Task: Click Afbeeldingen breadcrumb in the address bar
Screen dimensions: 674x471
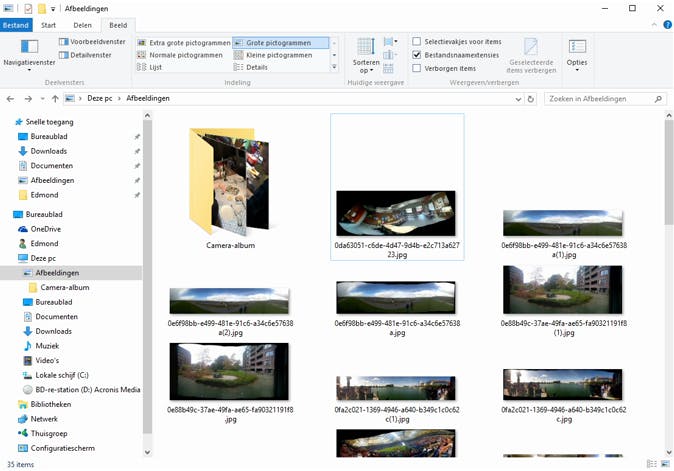Action: [148, 98]
